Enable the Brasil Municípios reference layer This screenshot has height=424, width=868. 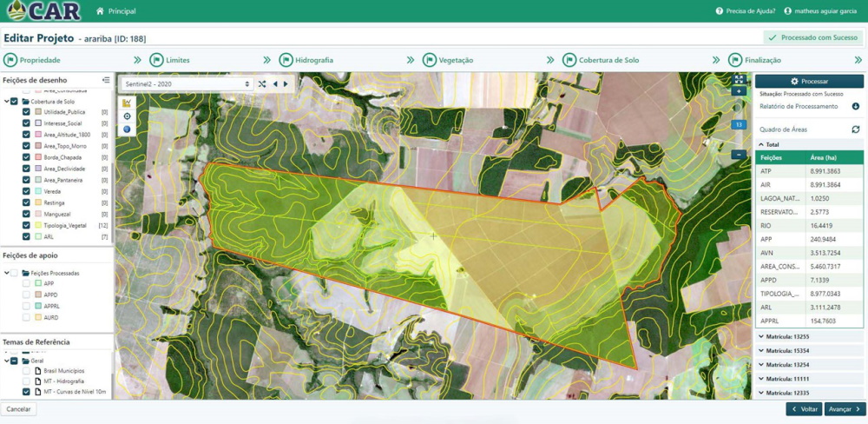point(26,371)
